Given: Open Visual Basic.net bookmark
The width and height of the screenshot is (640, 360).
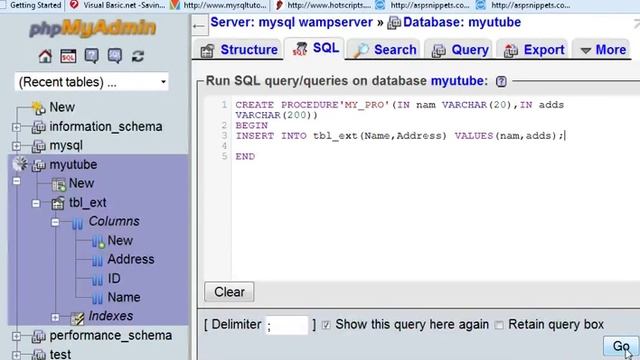Looking at the screenshot, I should pyautogui.click(x=118, y=5).
